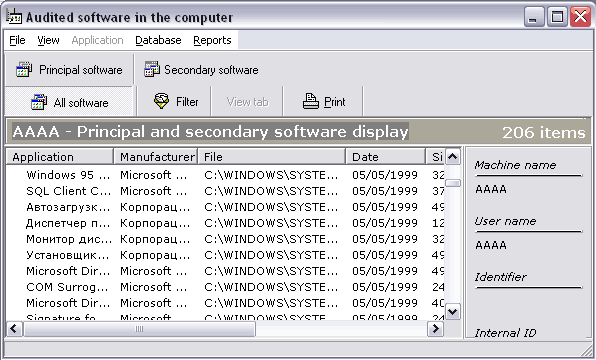Sort by the Application column header
Viewport: 596px width, 360px height.
[60, 157]
